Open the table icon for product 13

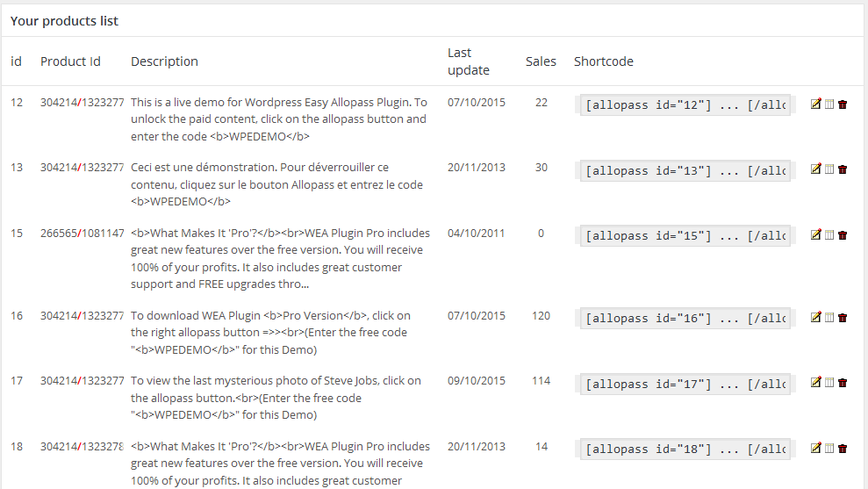(829, 169)
